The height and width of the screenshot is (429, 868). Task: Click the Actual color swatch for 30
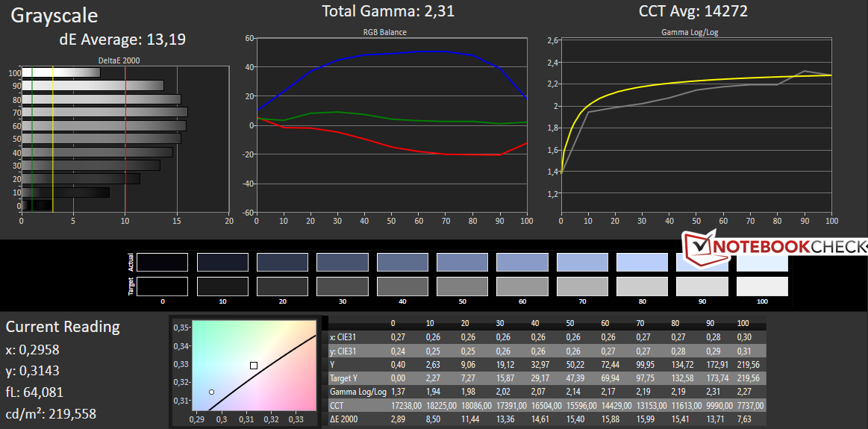342,263
